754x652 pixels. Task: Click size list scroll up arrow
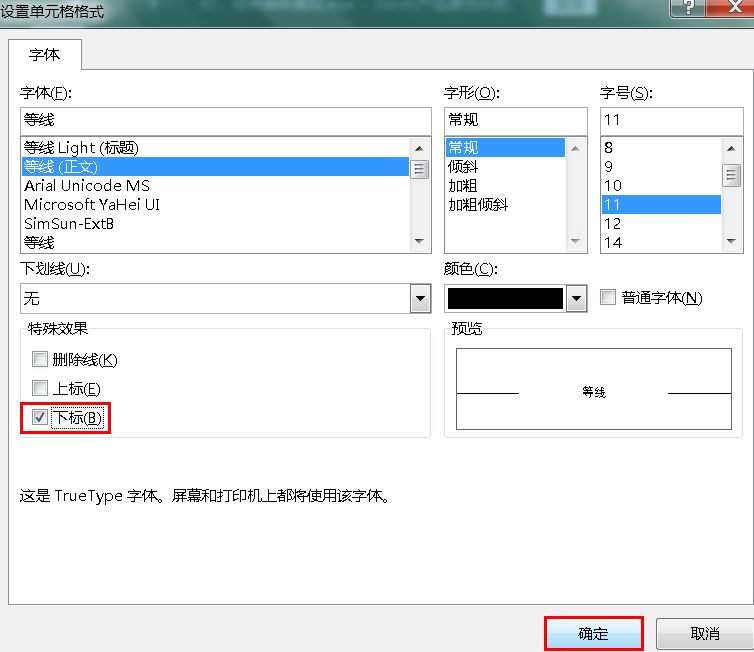point(731,148)
